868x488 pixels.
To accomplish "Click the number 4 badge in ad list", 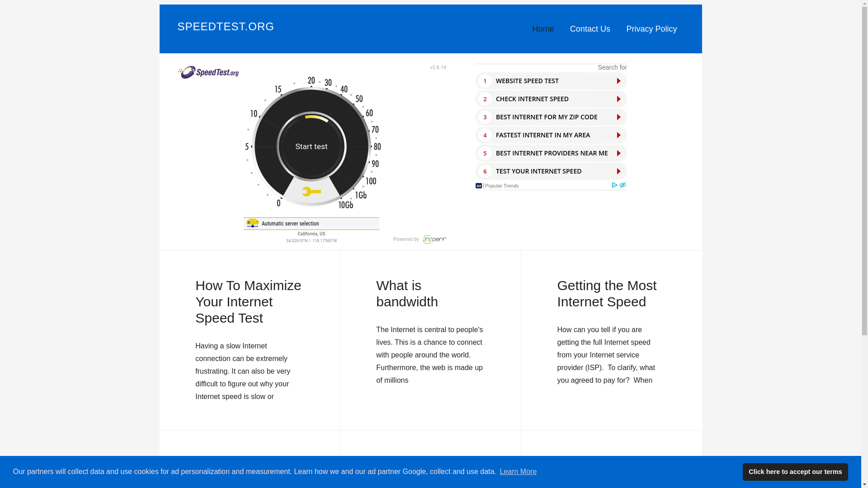I will (x=485, y=135).
